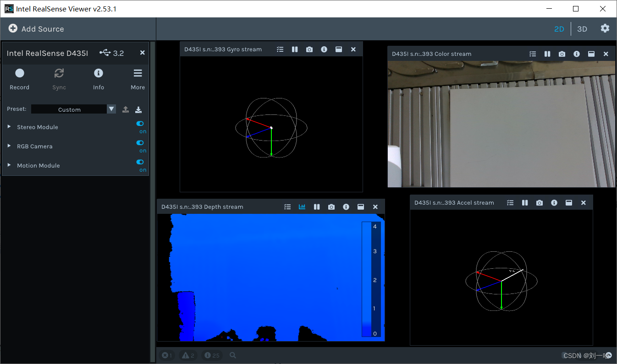Toggle Motion Module off

(x=140, y=162)
